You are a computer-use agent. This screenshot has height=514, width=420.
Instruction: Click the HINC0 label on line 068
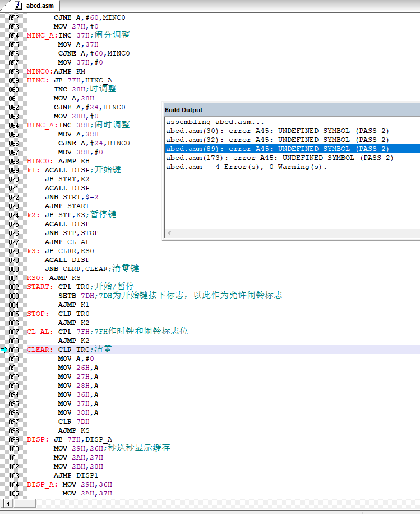click(x=40, y=161)
